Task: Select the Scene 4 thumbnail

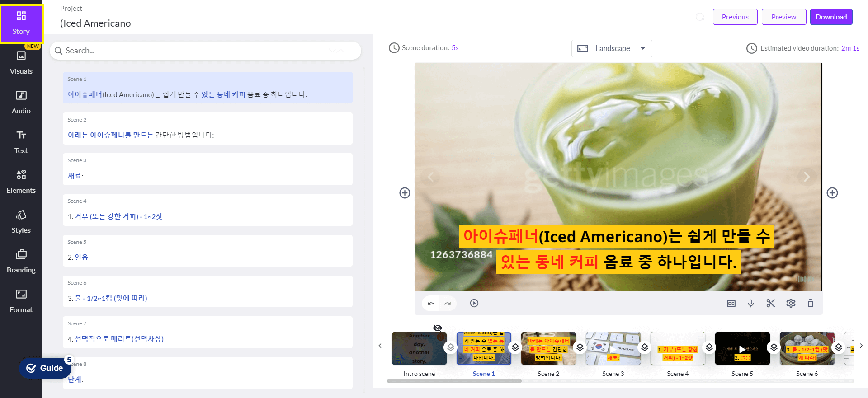Action: (678, 349)
